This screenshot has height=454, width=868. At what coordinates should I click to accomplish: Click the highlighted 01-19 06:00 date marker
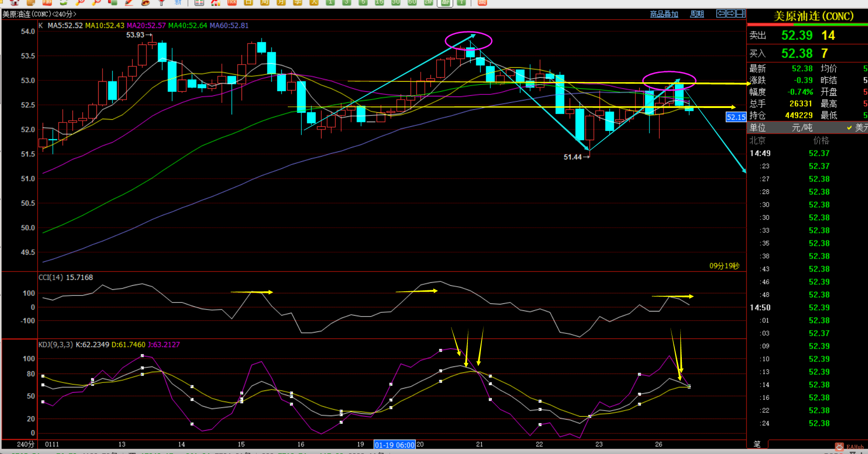click(x=394, y=445)
